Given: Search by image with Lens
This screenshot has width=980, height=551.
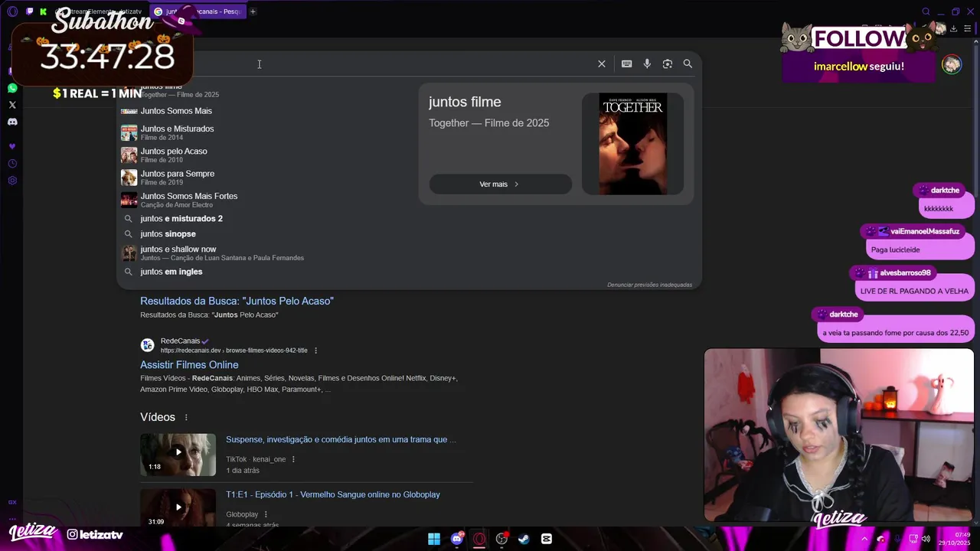Looking at the screenshot, I should click(x=668, y=64).
